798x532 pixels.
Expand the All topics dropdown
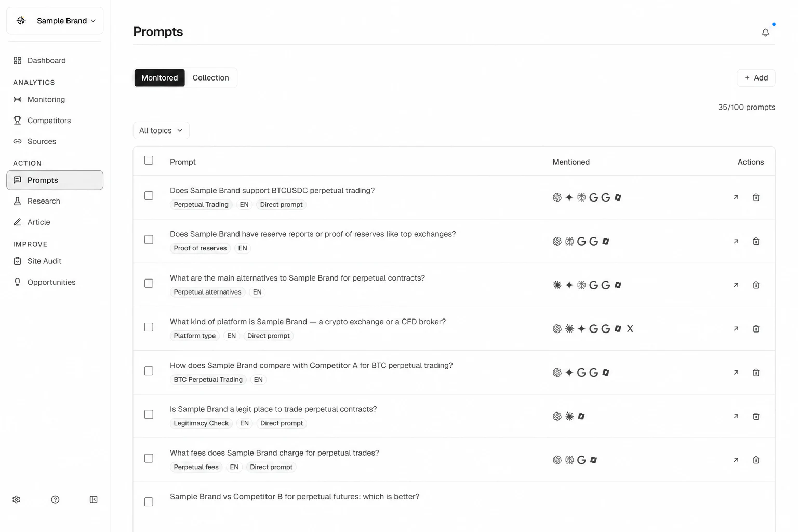point(161,130)
